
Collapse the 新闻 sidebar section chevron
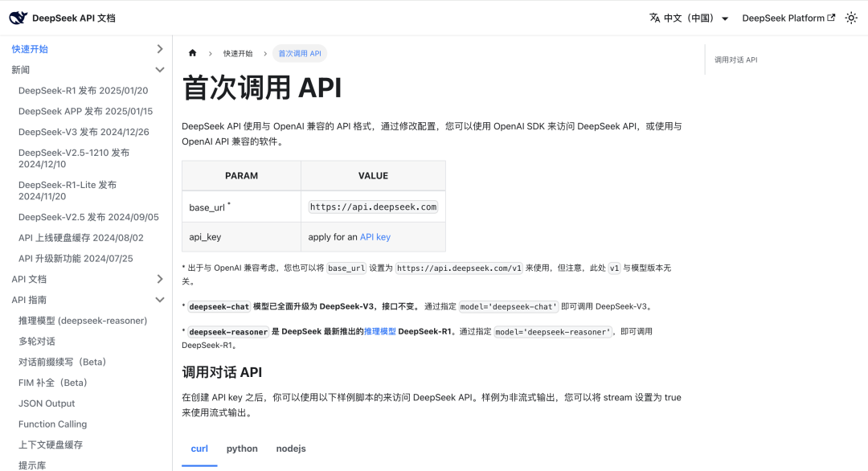pos(160,70)
